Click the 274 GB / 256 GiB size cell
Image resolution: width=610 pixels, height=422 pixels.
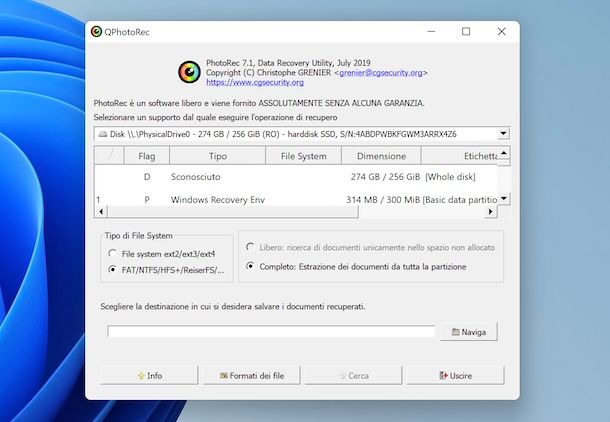pos(385,177)
